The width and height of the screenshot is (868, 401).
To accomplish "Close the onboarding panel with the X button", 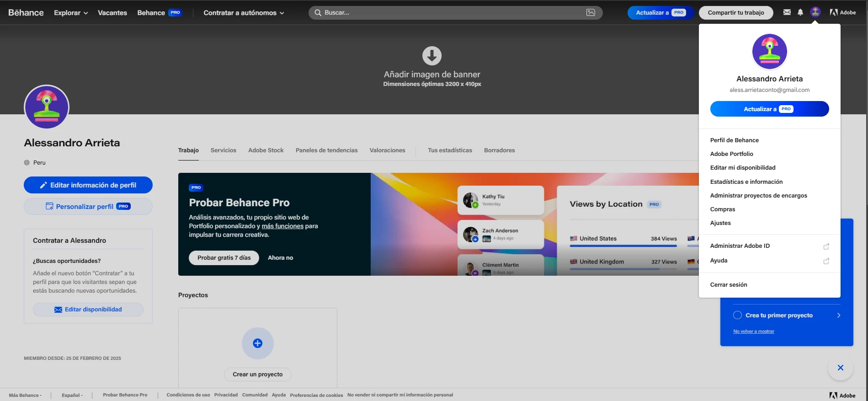I will pos(840,368).
